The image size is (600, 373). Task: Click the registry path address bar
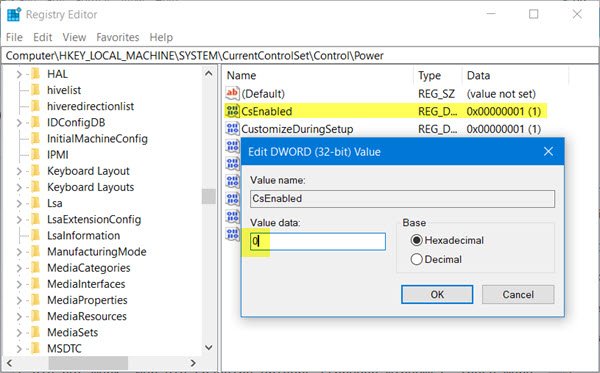click(300, 56)
